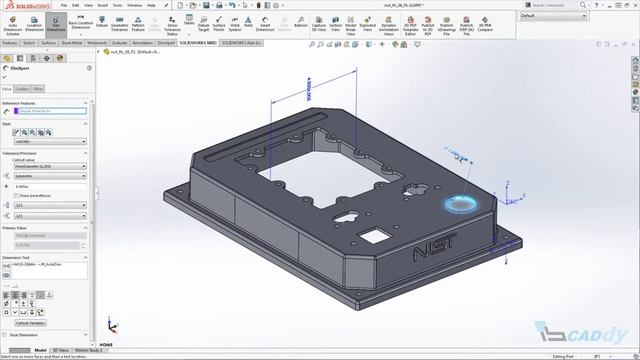Screen dimensions: 640x360
Task: Toggle the Size Dimension tool
Action: tap(56, 24)
